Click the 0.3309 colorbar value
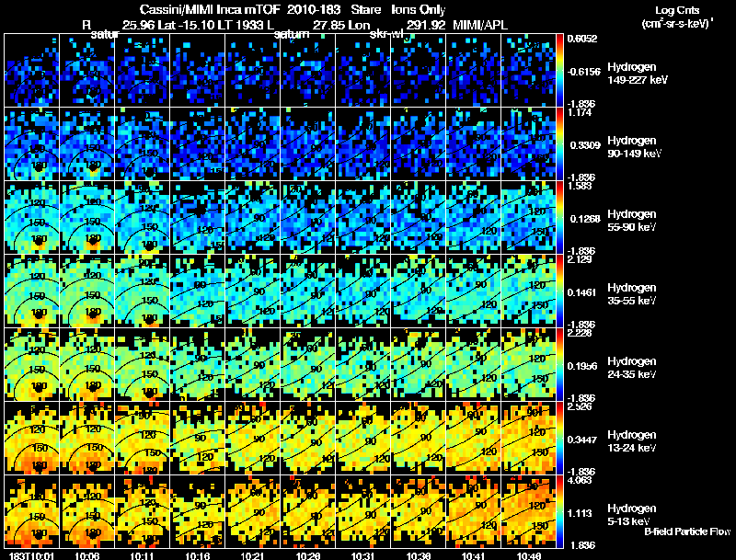Screen dimensions: 736x560 [585, 145]
